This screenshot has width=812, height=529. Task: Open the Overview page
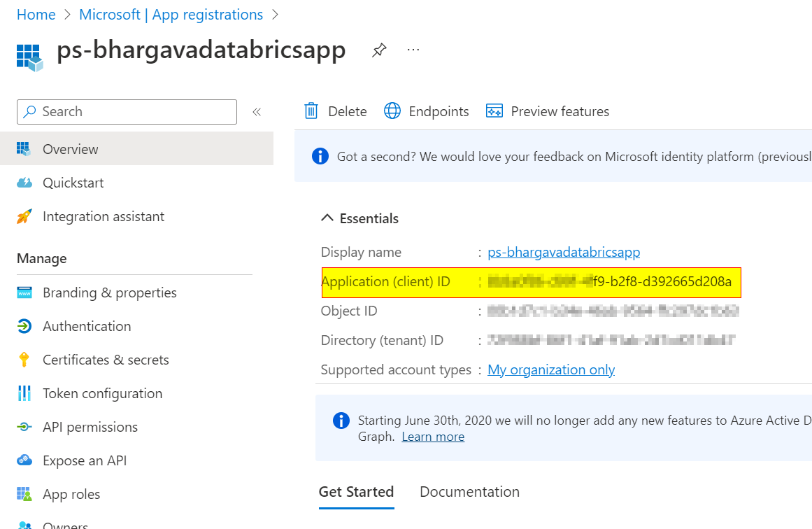click(x=136, y=149)
